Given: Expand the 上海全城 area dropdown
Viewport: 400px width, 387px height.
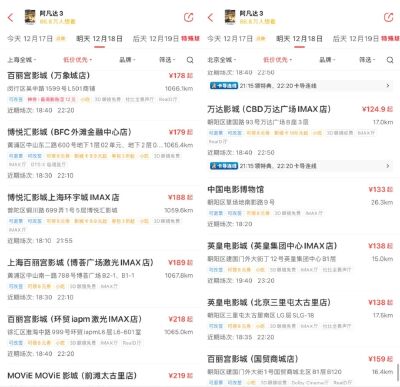Looking at the screenshot, I should [x=22, y=60].
